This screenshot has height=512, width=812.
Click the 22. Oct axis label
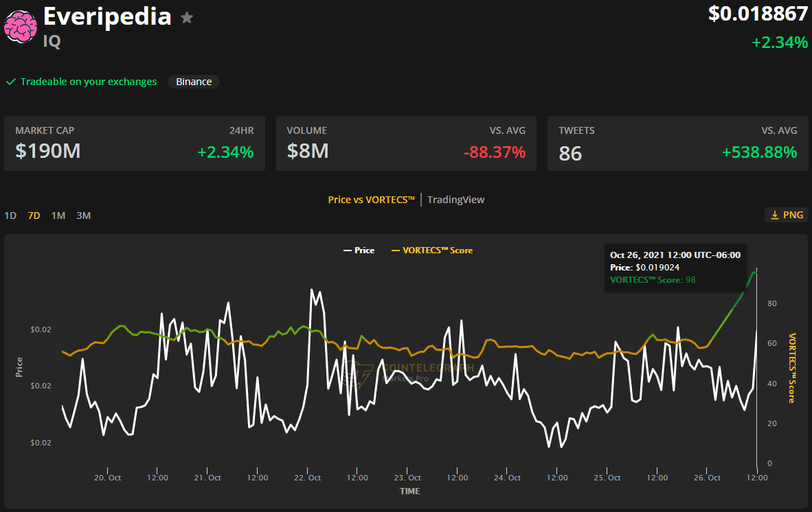coord(308,478)
